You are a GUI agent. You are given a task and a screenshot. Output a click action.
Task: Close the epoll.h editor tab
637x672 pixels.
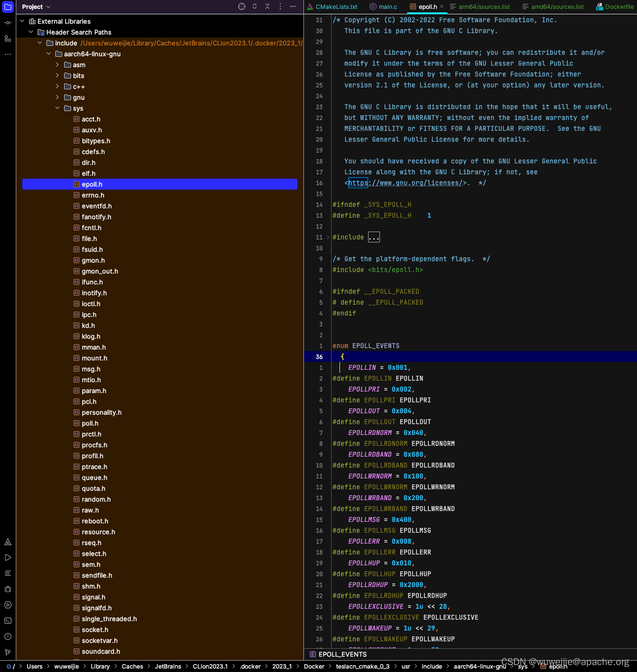point(442,7)
